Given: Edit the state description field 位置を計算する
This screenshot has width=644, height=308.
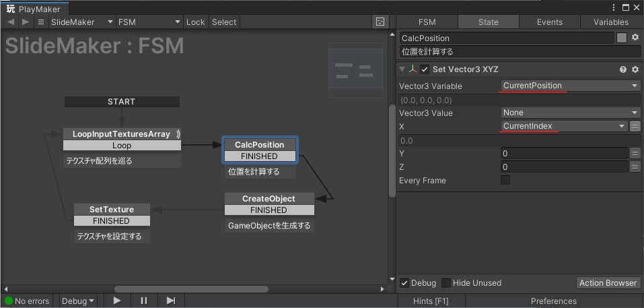Looking at the screenshot, I should 520,52.
